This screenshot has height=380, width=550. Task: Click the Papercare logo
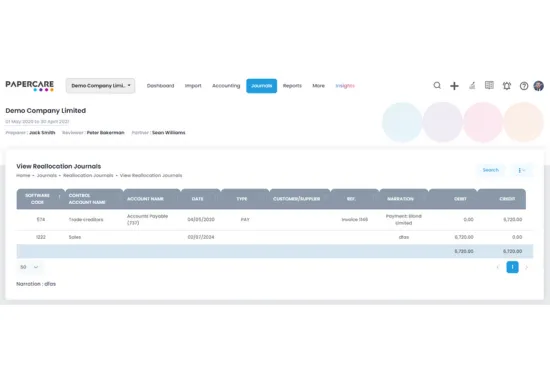[x=30, y=86]
